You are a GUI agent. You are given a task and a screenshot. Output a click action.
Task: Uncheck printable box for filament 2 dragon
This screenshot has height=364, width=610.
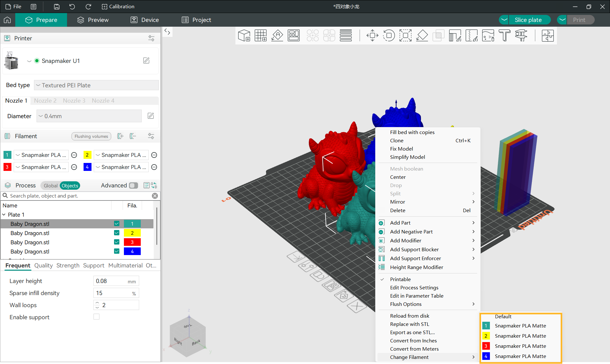[117, 233]
